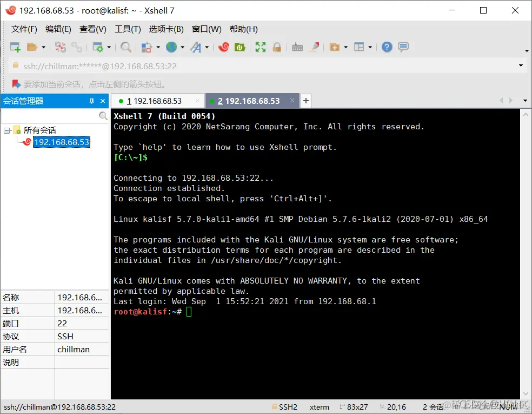The width and height of the screenshot is (532, 414).
Task: Click the New session icon in toolbar
Action: click(15, 47)
